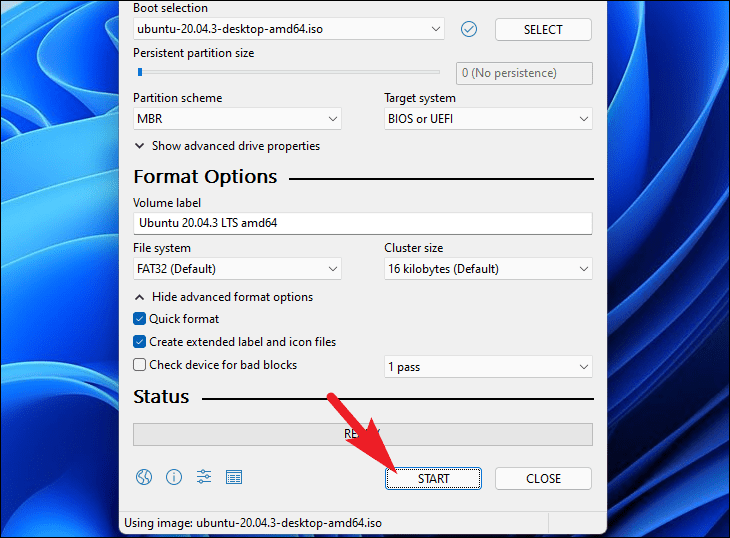Open the Partition scheme MBR dropdown
The image size is (730, 538).
pos(237,119)
